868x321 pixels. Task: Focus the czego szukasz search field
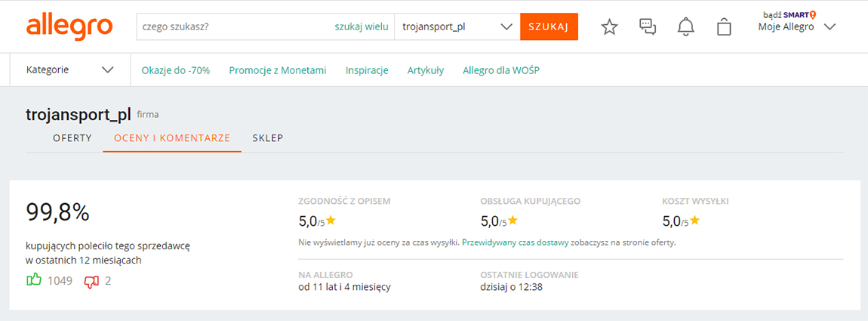235,26
